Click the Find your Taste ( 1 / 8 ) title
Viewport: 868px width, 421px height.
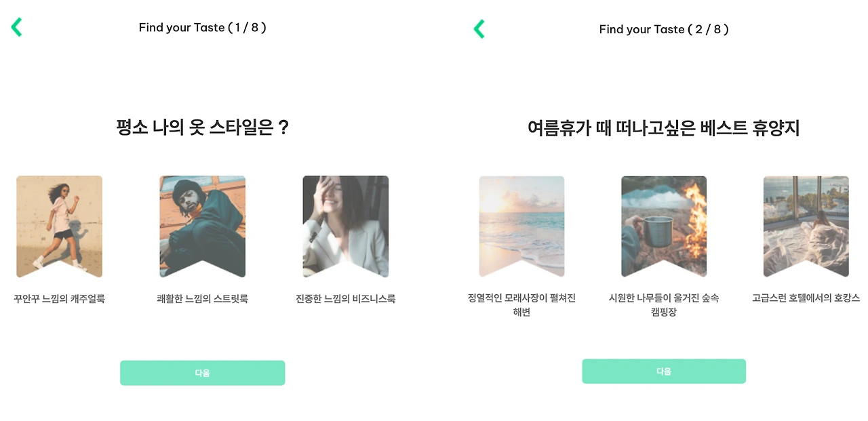tap(203, 28)
